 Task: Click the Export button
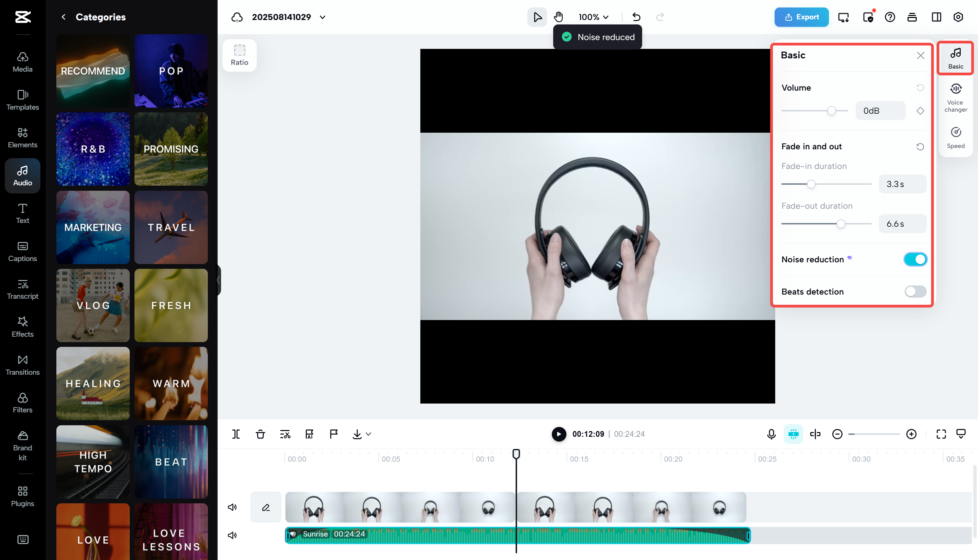(801, 17)
